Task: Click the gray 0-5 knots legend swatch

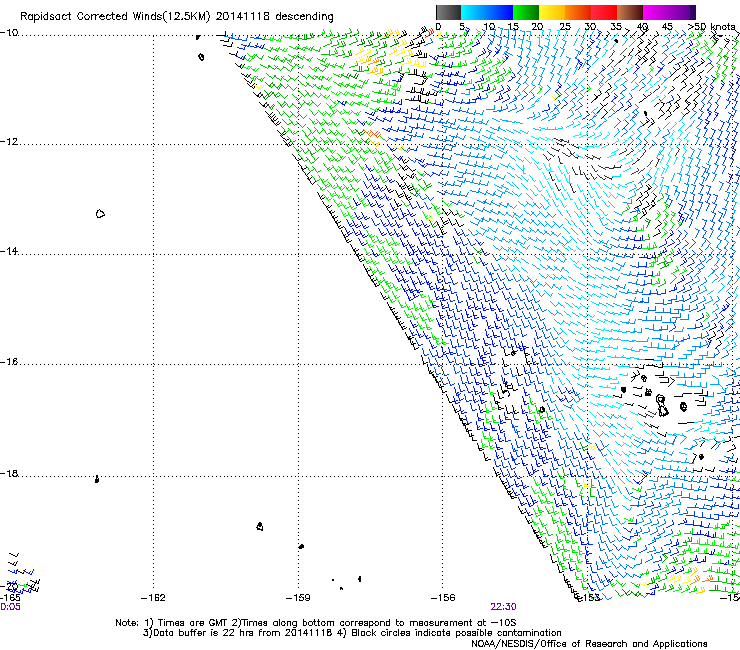Action: (x=448, y=12)
